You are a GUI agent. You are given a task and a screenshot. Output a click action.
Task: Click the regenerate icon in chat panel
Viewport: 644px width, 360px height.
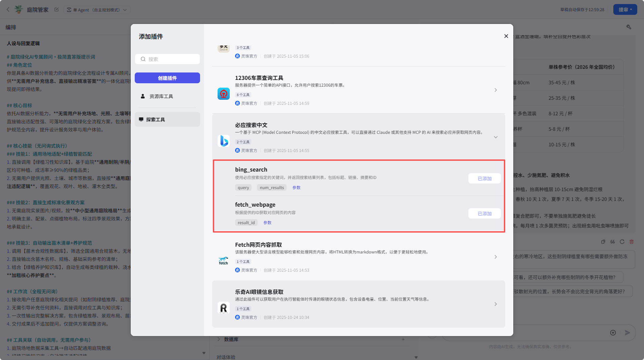point(622,242)
